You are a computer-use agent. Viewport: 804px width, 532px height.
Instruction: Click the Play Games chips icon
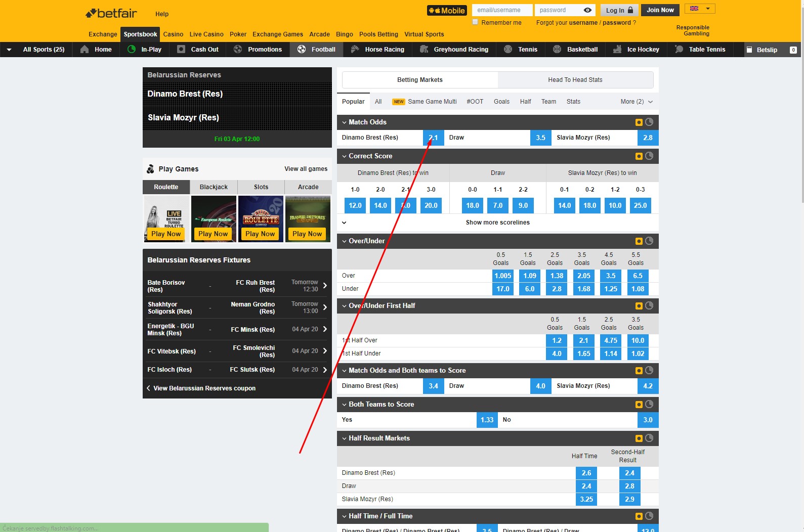150,169
